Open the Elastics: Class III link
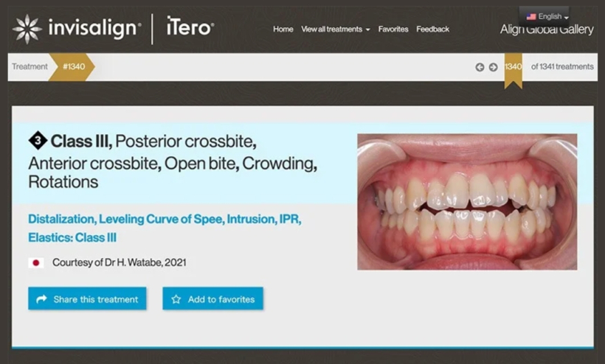The image size is (605, 364). pos(72,237)
